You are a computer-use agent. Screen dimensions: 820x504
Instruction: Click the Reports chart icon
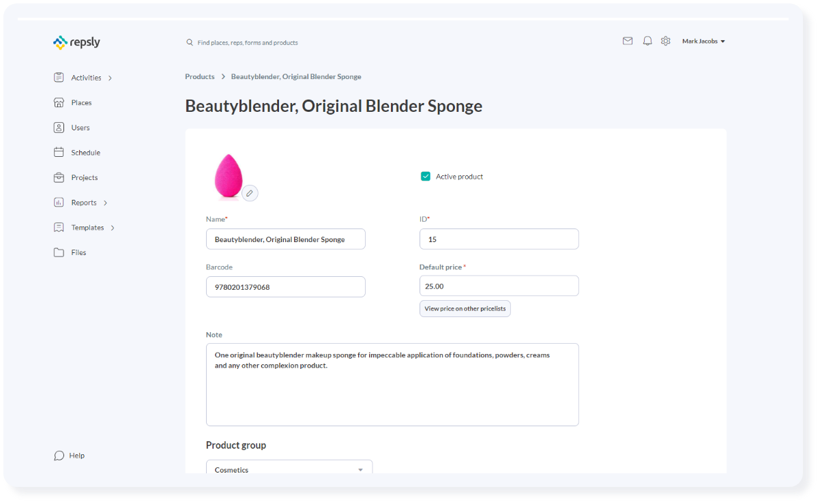pos(59,203)
